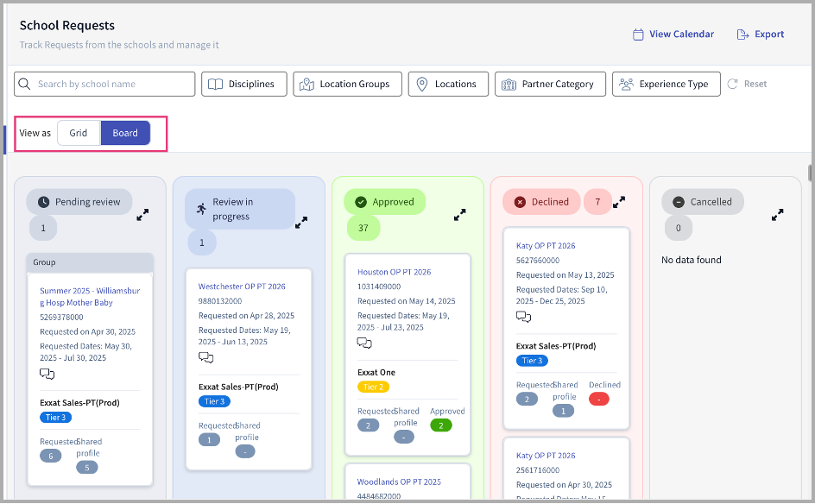The image size is (815, 504).
Task: Click the Pending review status chip
Action: 79,202
